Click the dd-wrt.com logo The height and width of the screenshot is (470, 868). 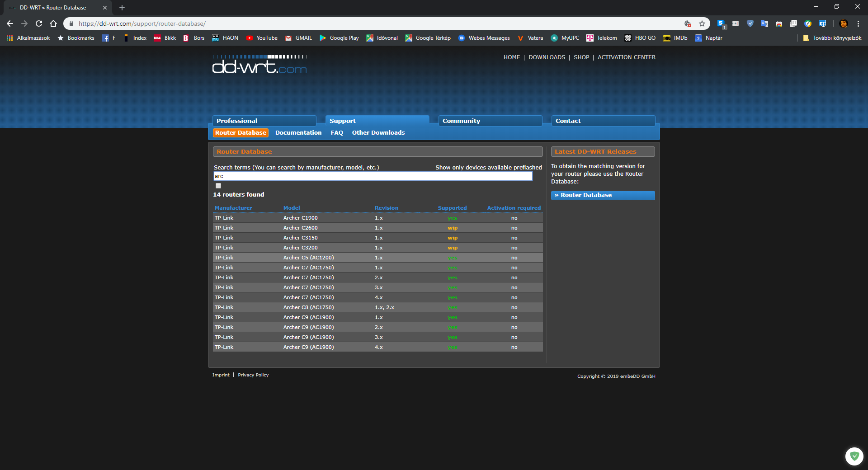click(259, 64)
